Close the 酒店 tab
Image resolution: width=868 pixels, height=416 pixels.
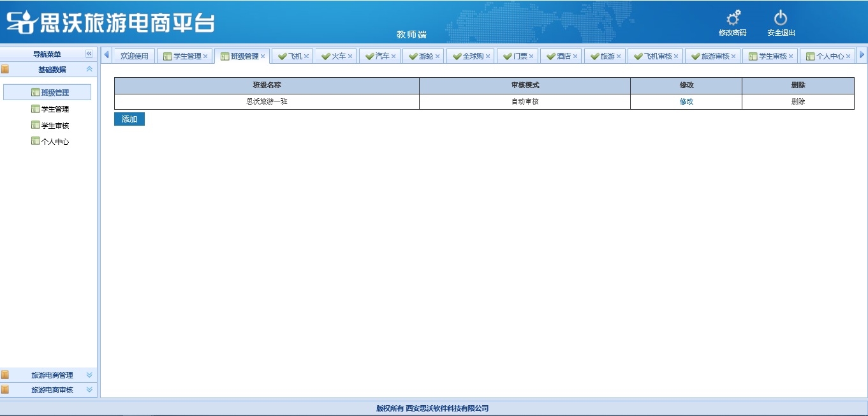(575, 56)
